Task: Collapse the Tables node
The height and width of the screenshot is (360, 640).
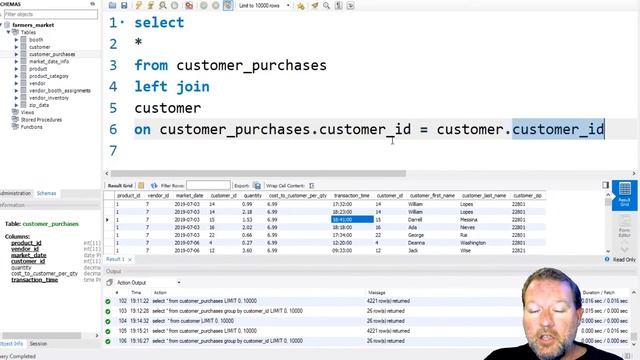Action: [x=9, y=32]
